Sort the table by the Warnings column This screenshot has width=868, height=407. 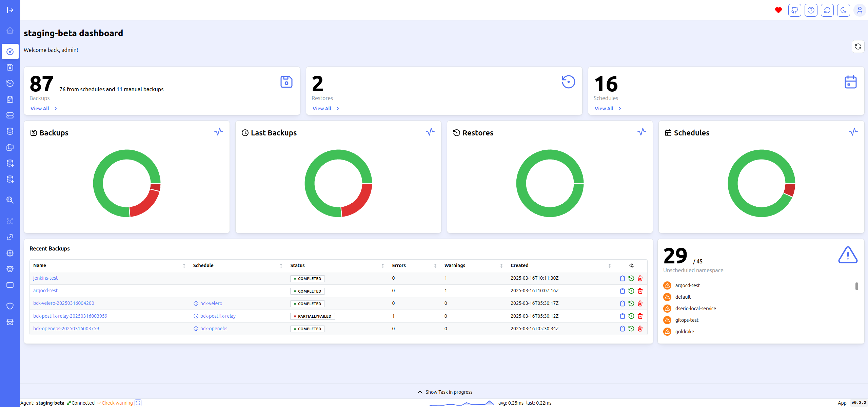474,265
